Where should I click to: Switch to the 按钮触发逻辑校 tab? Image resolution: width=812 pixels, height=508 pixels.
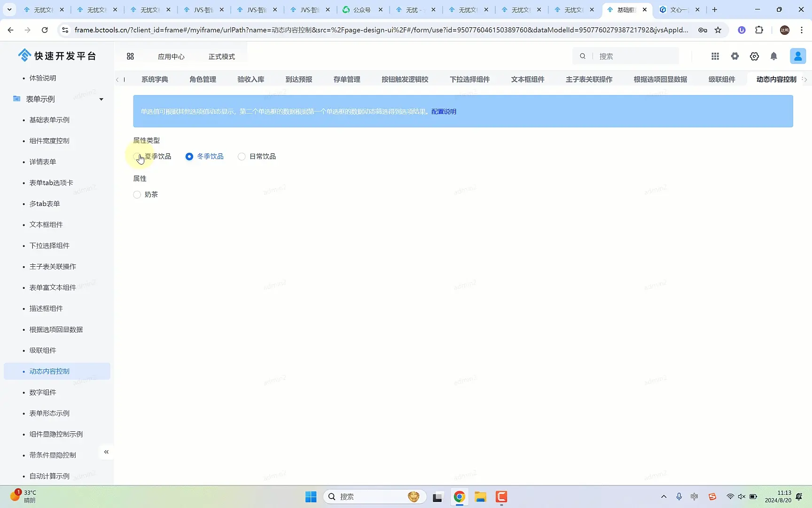pyautogui.click(x=405, y=79)
